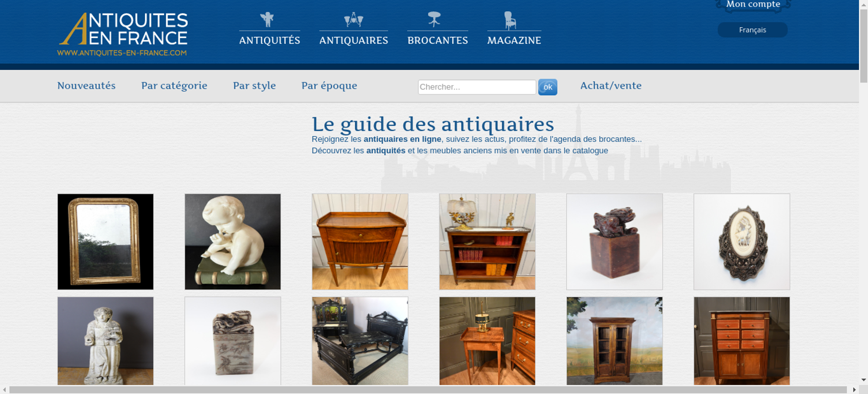This screenshot has width=868, height=394.
Task: Open the gilded mirror listing thumbnail
Action: (105, 242)
